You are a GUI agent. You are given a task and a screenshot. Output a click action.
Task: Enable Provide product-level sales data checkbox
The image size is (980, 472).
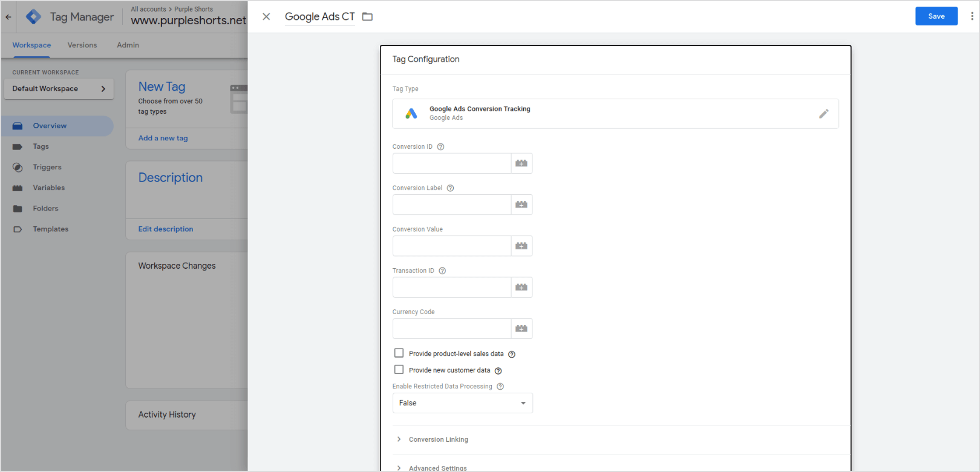click(x=399, y=353)
